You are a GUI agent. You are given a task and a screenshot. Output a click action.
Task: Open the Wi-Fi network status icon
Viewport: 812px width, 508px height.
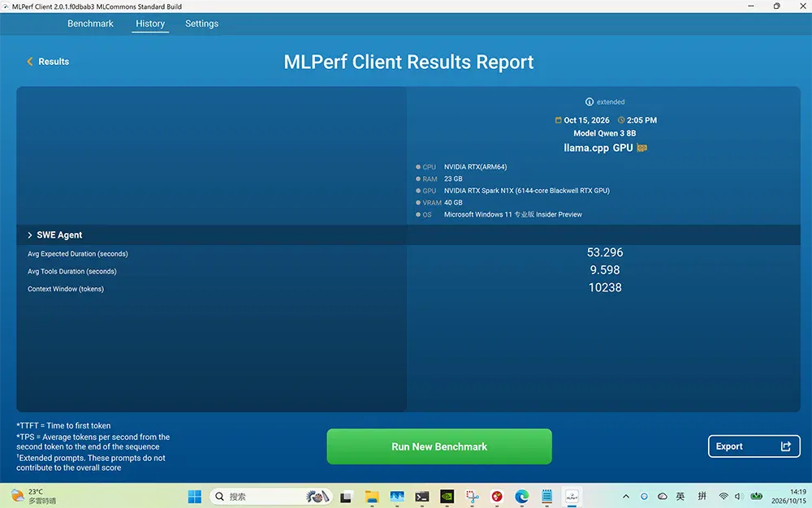coord(723,497)
